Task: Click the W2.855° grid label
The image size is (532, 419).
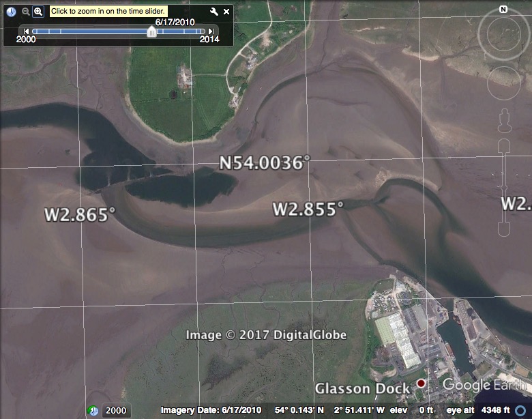Action: (x=308, y=209)
